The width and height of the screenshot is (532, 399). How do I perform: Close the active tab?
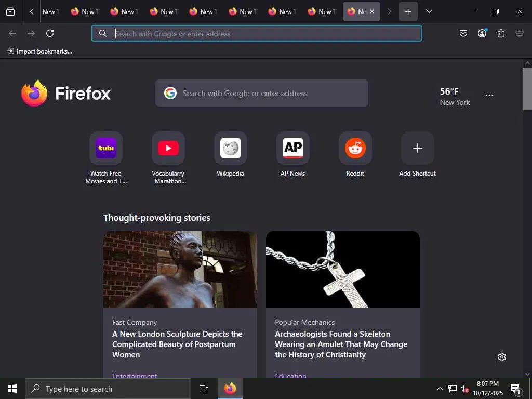click(x=372, y=11)
